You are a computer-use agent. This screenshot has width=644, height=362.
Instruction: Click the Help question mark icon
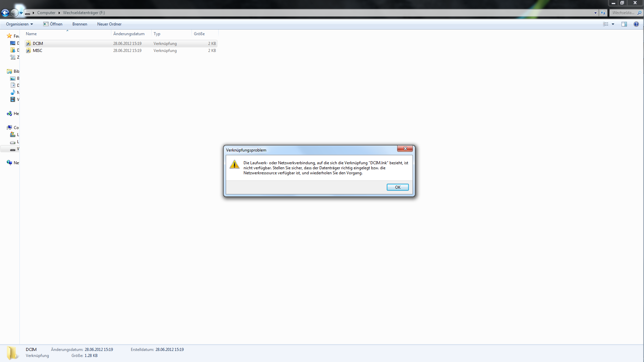coord(636,24)
